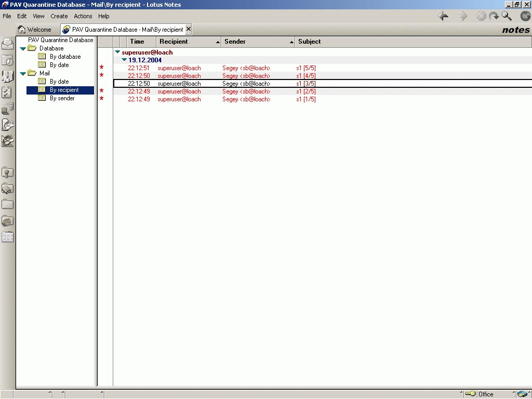Image resolution: width=532 pixels, height=399 pixels.
Task: Click the status bar quick-access icon at far right
Action: 524,394
